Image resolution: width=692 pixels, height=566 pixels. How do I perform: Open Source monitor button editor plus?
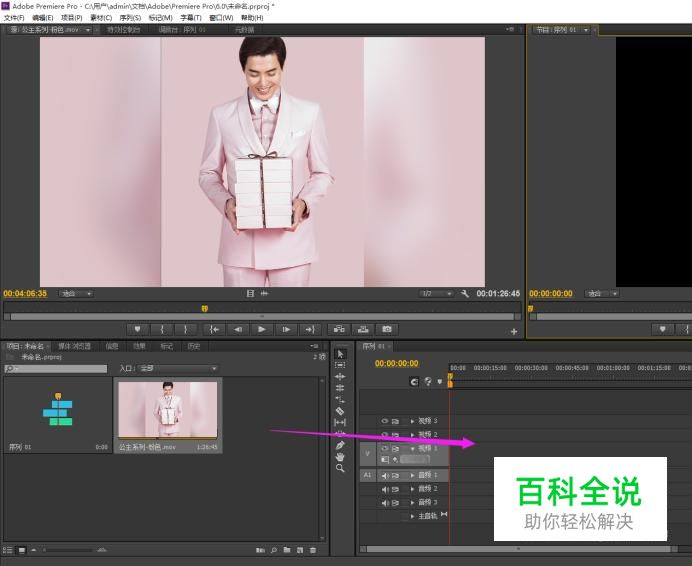pyautogui.click(x=514, y=332)
